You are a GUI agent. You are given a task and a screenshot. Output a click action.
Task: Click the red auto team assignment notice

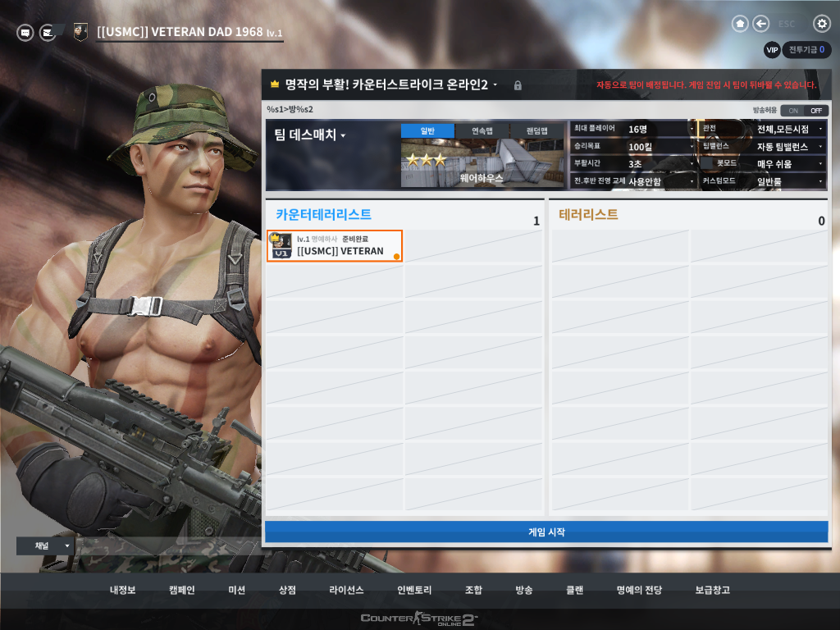[706, 84]
